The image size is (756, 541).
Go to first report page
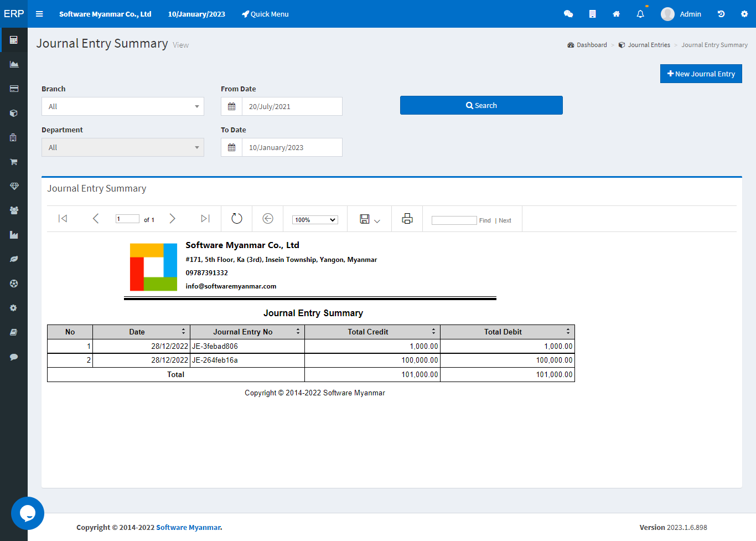[63, 219]
